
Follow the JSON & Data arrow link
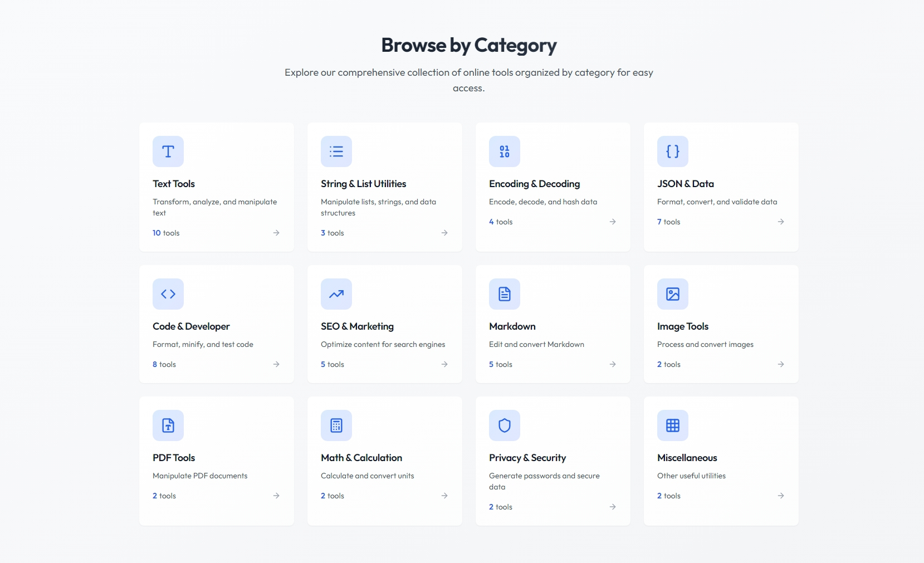pos(781,222)
